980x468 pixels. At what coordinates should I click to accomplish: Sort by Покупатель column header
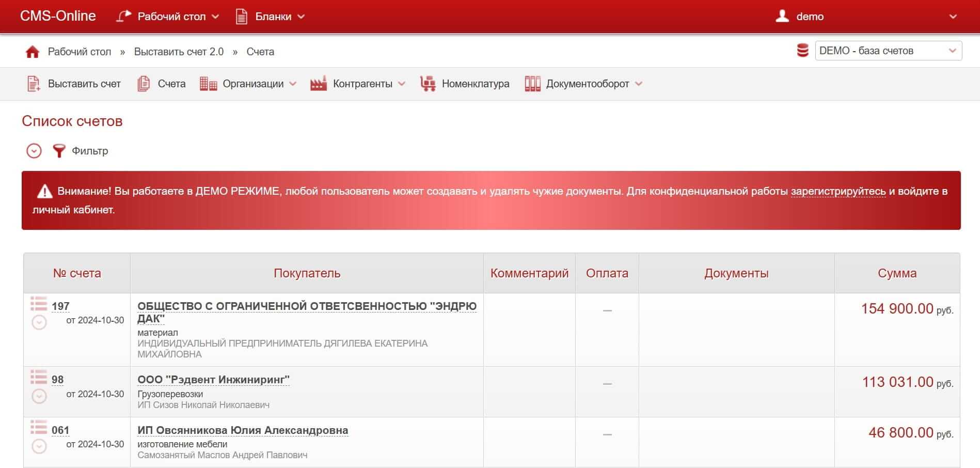[x=307, y=273]
